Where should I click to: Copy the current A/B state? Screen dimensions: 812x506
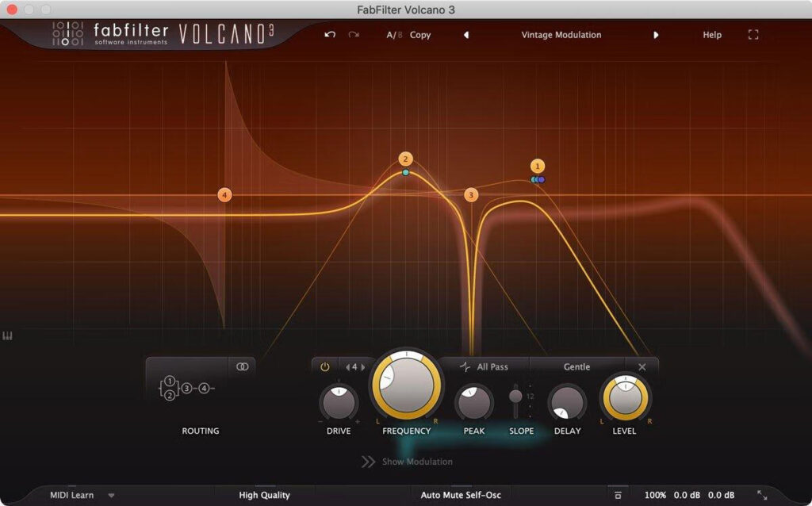tap(419, 35)
